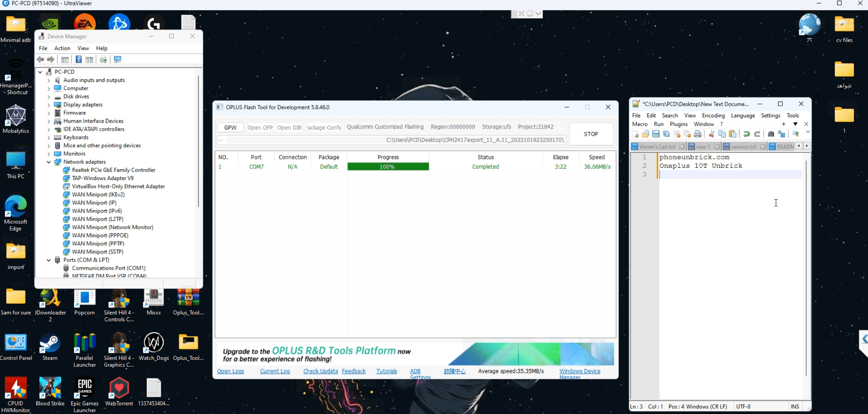Click Device Manager vertical scrollbar
The height and width of the screenshot is (414, 868).
[x=198, y=141]
